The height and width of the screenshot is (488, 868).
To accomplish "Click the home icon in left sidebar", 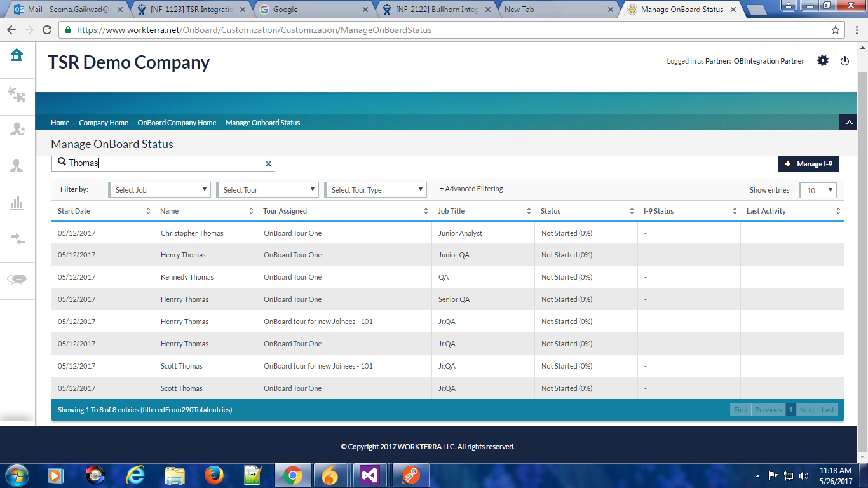I will pyautogui.click(x=17, y=55).
